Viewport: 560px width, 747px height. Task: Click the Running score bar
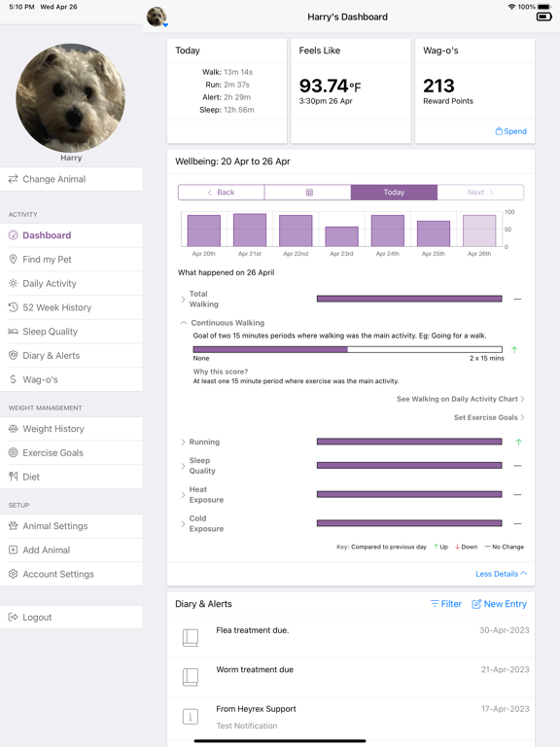pyautogui.click(x=409, y=442)
